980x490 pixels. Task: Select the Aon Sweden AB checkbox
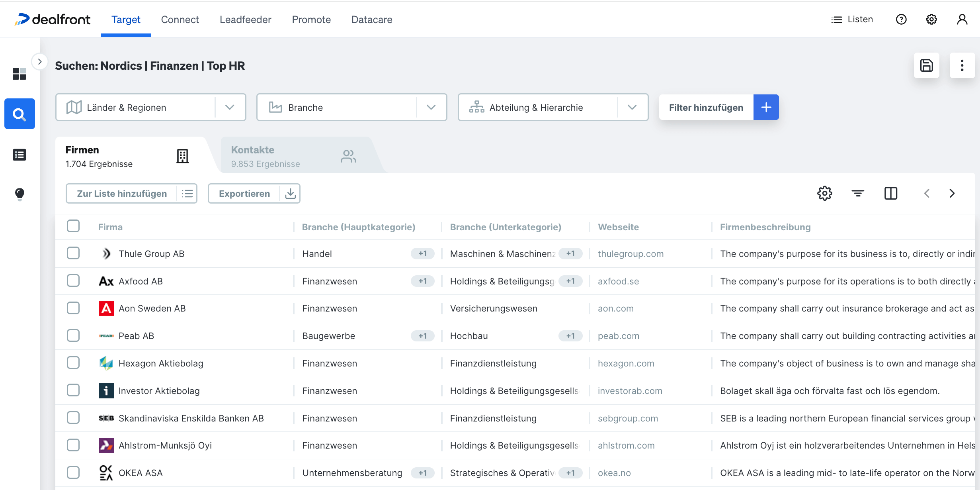click(x=73, y=308)
